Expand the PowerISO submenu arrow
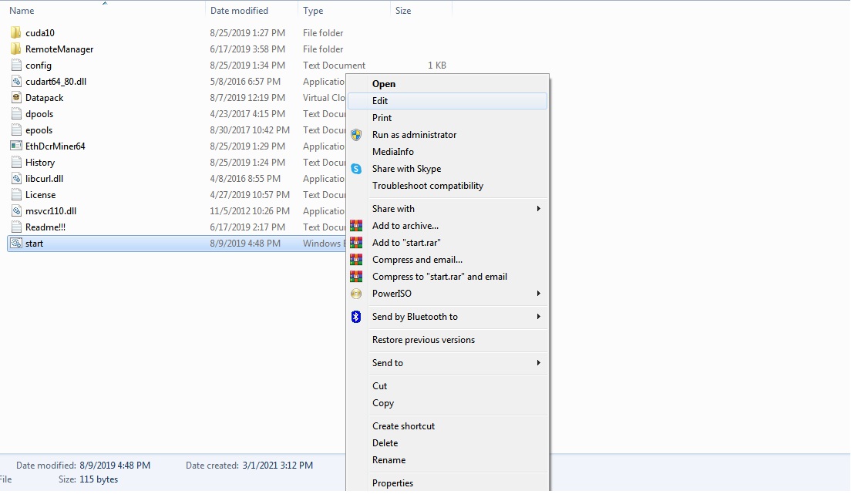 [x=538, y=294]
